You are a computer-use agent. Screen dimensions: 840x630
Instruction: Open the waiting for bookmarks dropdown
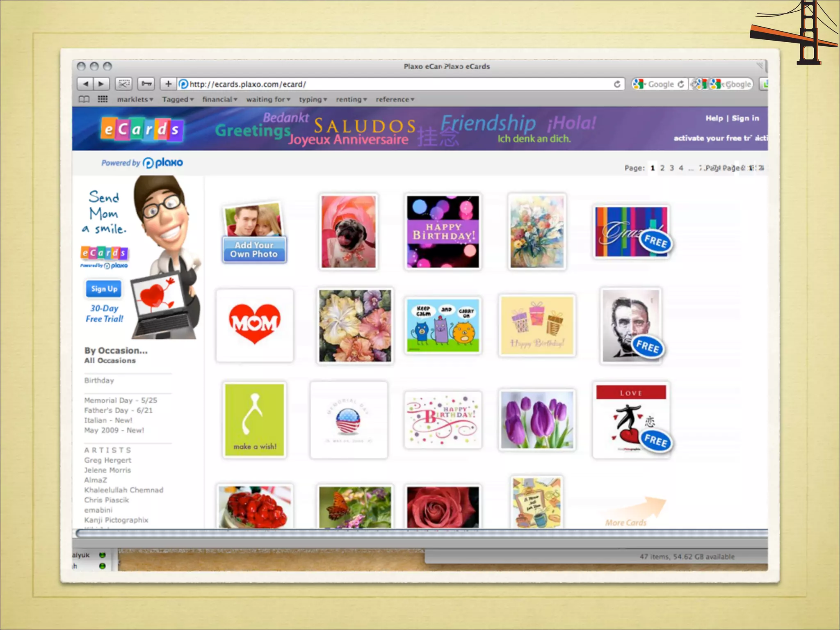click(268, 99)
